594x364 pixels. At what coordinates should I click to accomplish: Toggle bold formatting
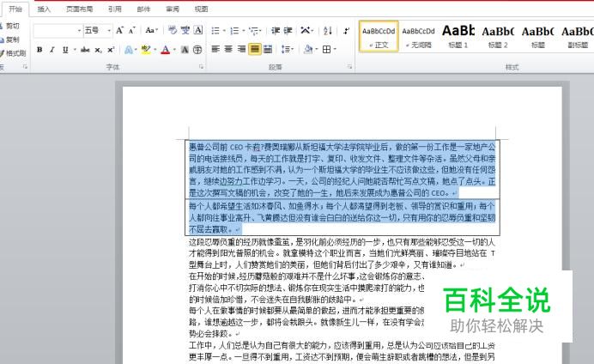39,50
